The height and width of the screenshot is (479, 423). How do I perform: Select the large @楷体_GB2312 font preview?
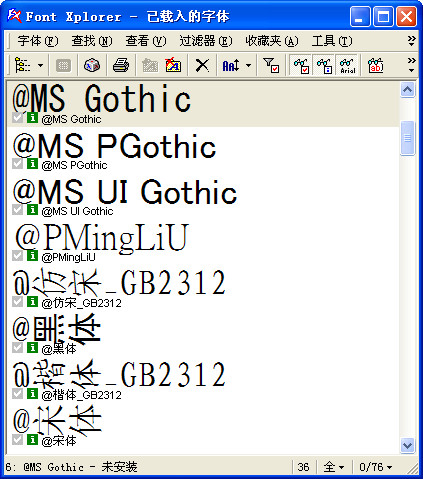click(x=119, y=375)
